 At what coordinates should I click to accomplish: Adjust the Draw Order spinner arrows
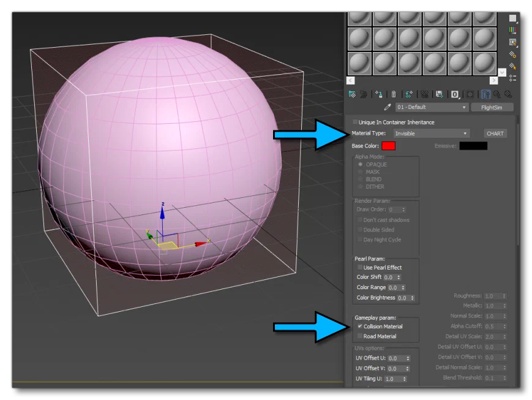point(403,209)
